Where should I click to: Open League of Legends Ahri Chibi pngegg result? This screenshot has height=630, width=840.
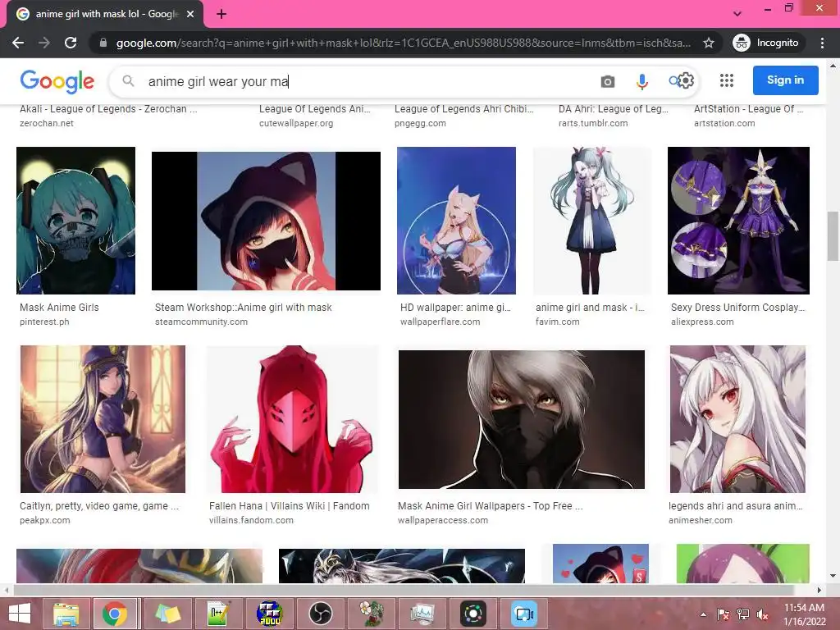464,109
